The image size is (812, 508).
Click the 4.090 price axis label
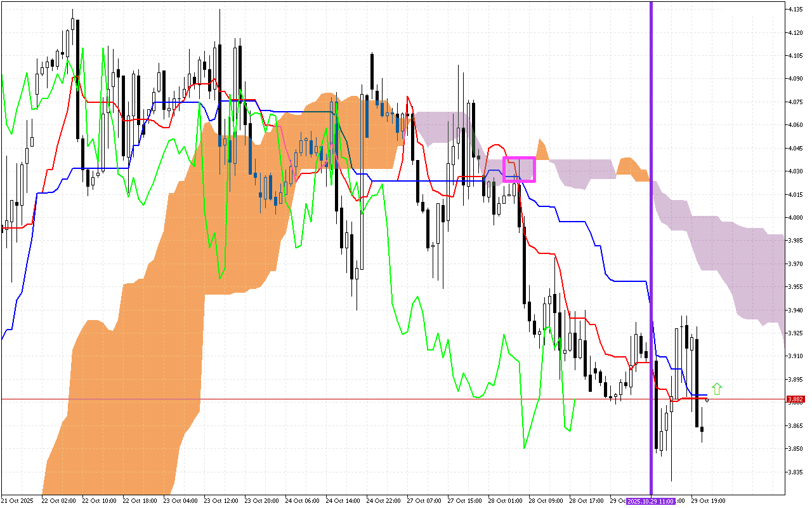796,79
